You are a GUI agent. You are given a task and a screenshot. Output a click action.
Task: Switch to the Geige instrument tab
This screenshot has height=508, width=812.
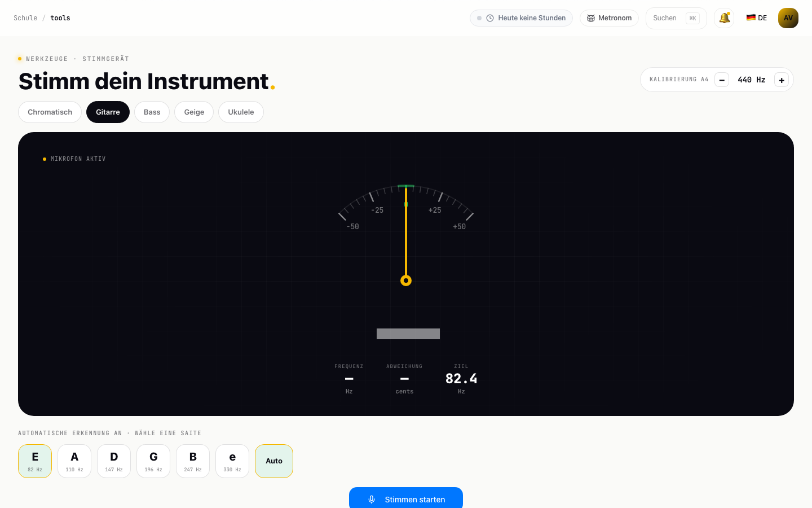194,112
